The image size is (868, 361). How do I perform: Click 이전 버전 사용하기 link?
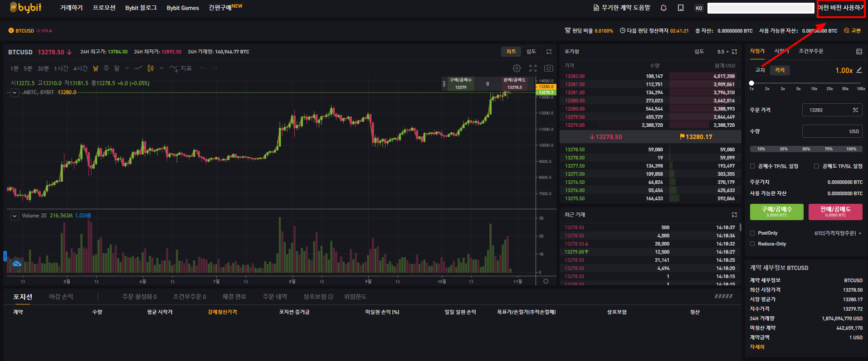coord(841,8)
